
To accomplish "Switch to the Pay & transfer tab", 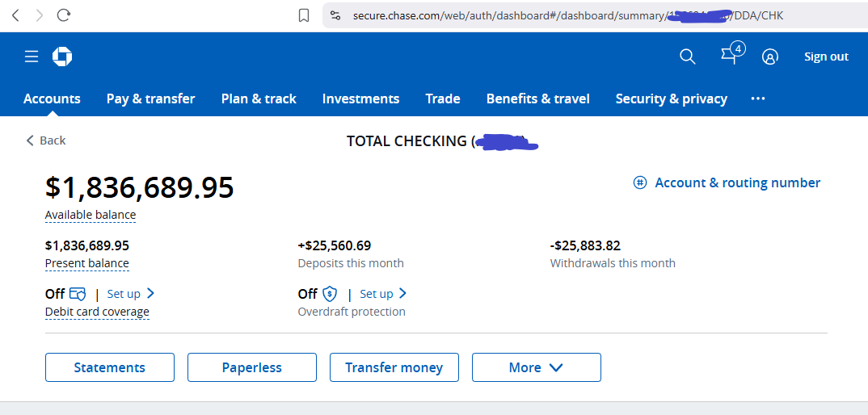I will 150,99.
